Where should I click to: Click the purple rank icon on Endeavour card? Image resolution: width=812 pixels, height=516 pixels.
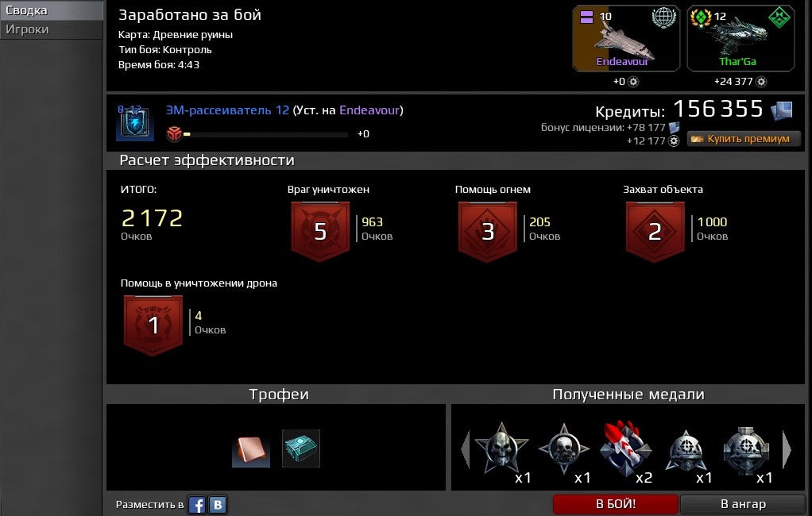pos(586,17)
